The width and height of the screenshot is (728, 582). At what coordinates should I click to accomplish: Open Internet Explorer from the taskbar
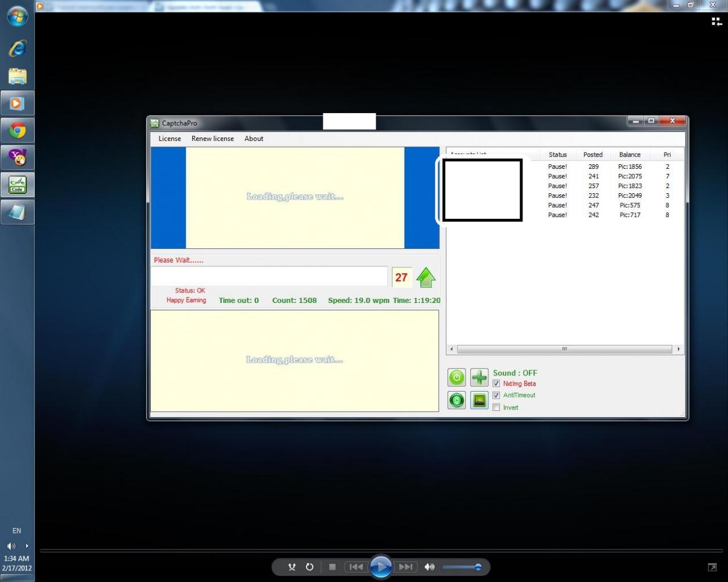[17, 49]
